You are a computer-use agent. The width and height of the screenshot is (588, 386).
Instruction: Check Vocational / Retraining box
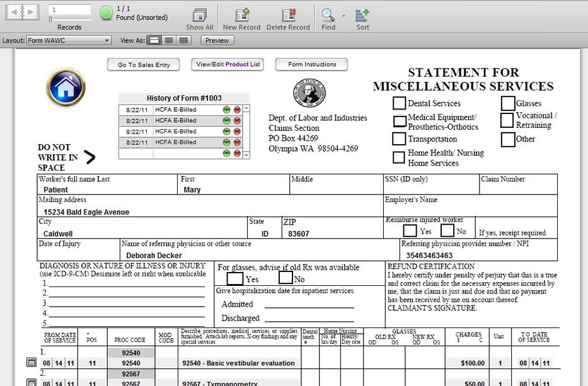(507, 120)
